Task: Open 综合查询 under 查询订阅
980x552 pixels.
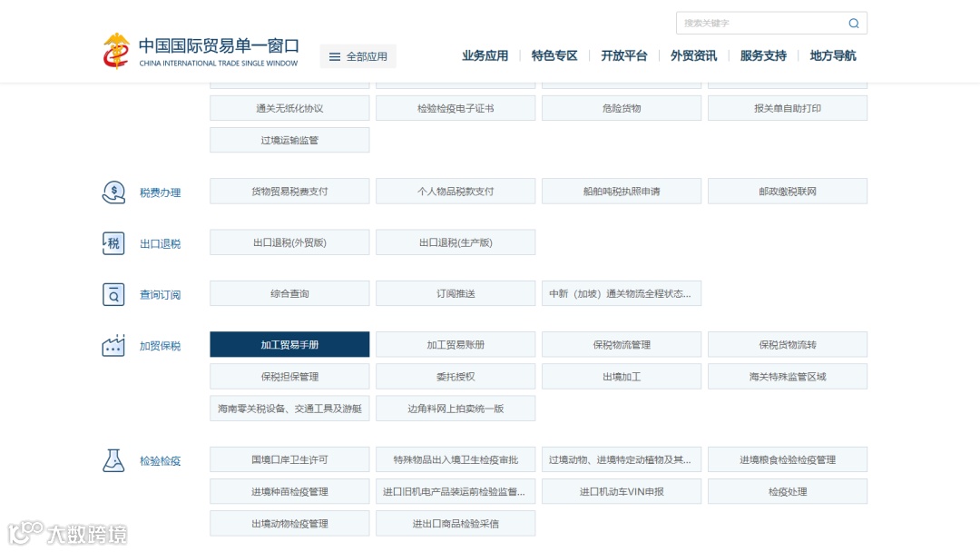Action: coord(289,292)
